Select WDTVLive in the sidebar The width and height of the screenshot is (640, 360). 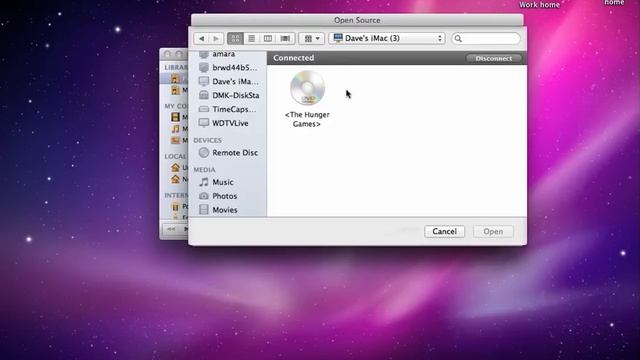click(229, 123)
